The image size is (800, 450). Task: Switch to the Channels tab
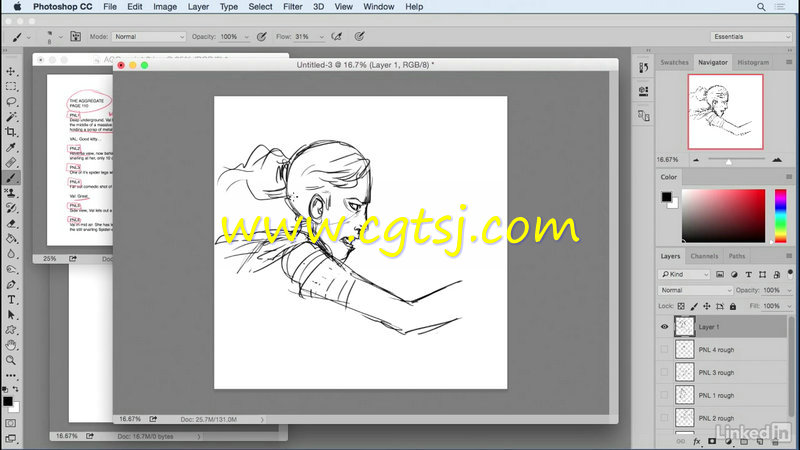pyautogui.click(x=704, y=256)
